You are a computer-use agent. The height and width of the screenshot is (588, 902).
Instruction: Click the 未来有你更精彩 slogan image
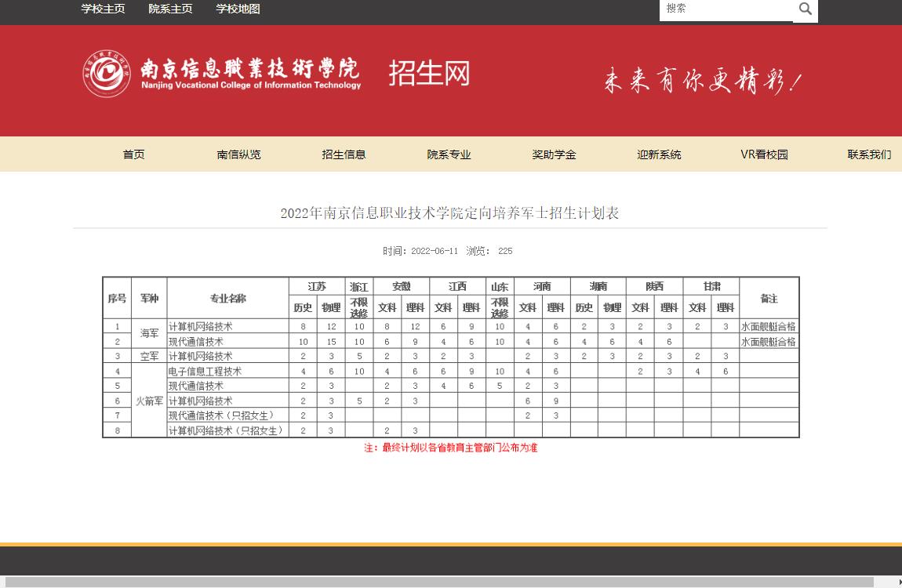pos(702,81)
